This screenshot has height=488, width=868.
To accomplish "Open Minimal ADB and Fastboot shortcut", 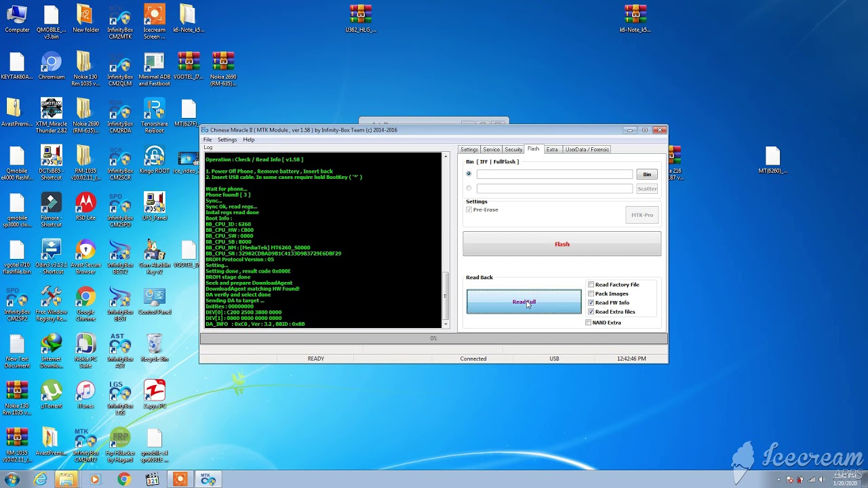I will coord(154,68).
